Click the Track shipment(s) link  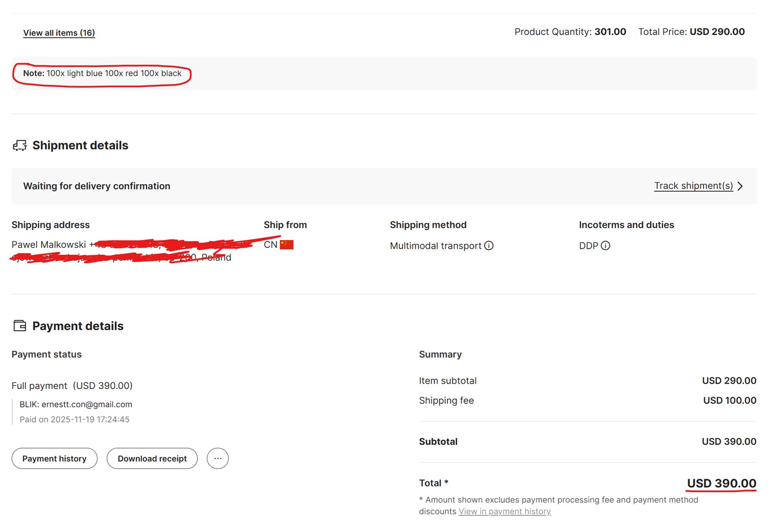coord(693,186)
